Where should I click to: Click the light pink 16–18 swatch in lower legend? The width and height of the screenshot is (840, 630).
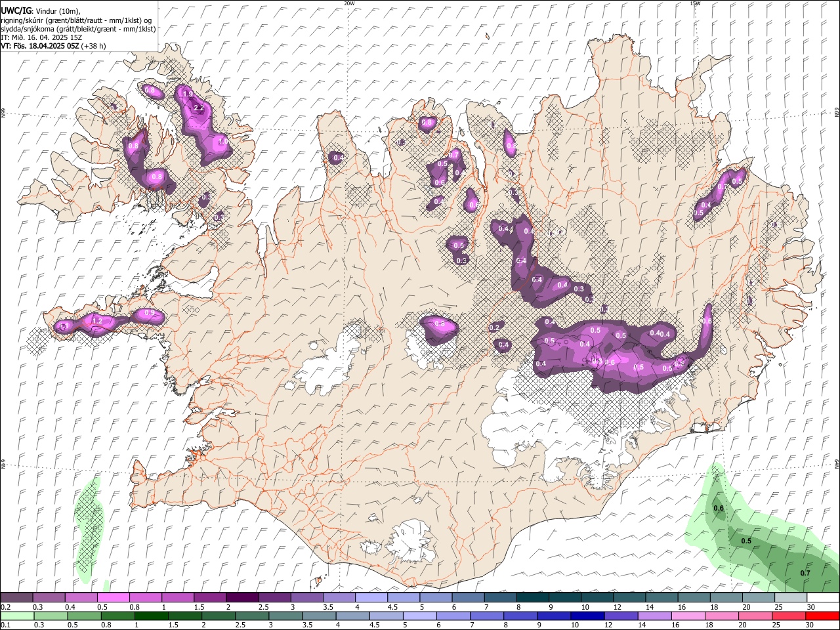pos(687,616)
